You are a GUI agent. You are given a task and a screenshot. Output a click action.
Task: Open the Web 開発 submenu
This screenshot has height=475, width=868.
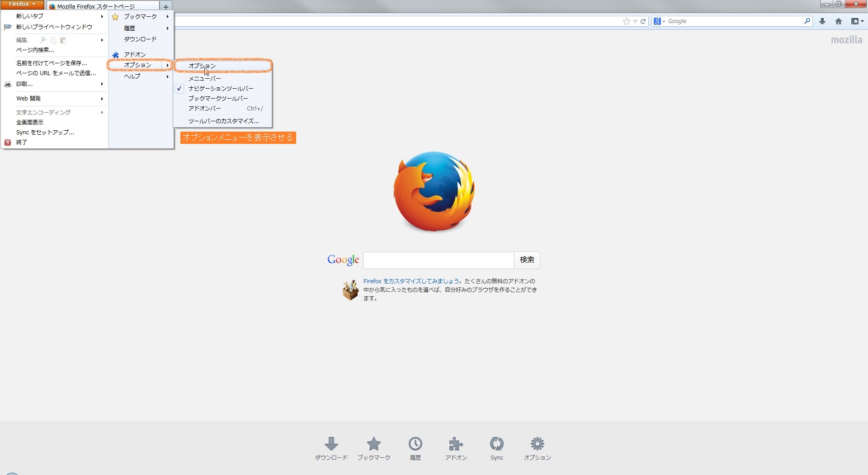pos(54,99)
